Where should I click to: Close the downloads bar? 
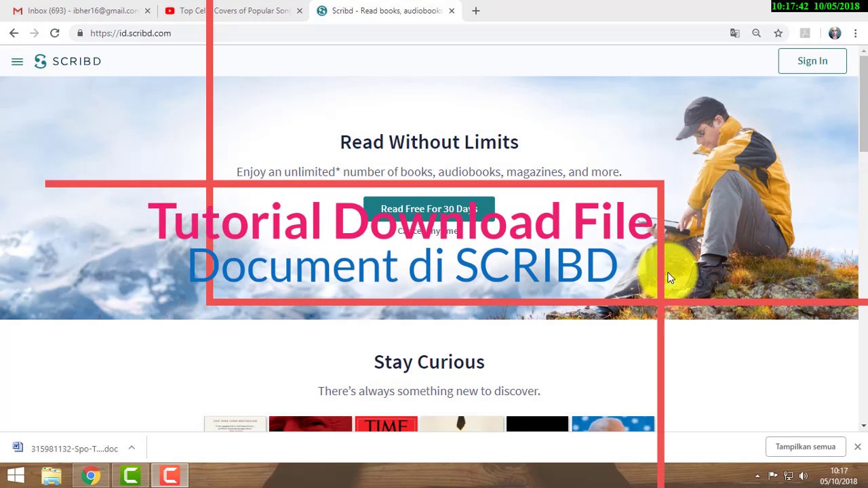tap(857, 447)
